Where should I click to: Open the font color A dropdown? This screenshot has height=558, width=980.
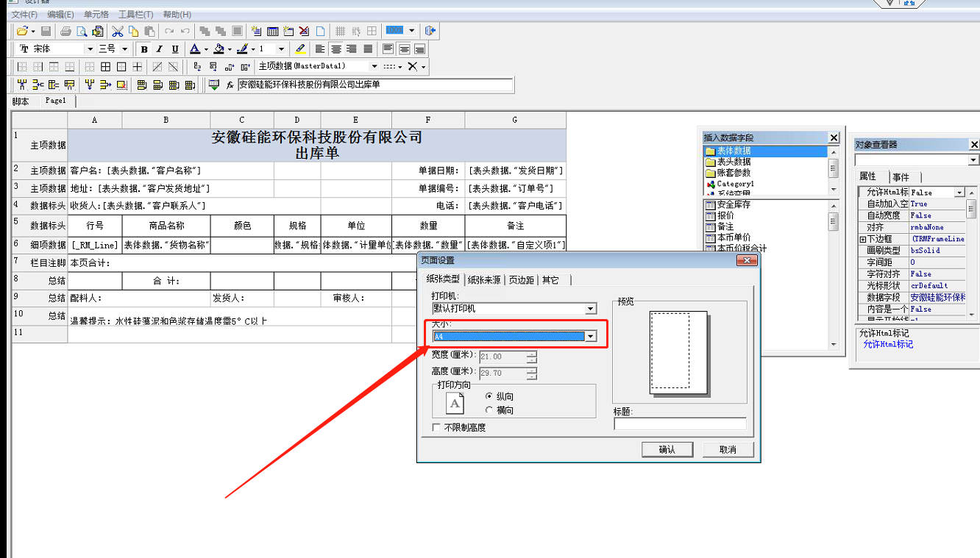point(207,49)
